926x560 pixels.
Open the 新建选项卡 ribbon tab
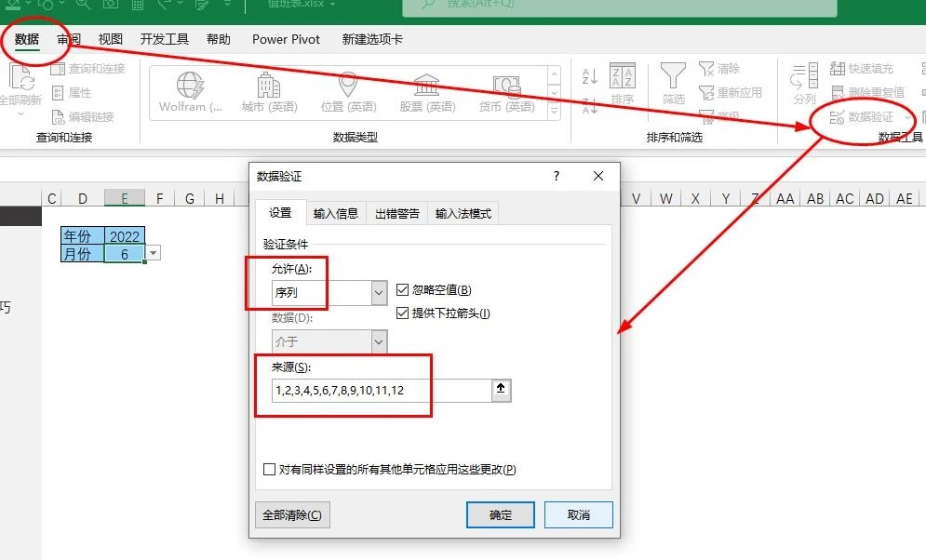[372, 40]
